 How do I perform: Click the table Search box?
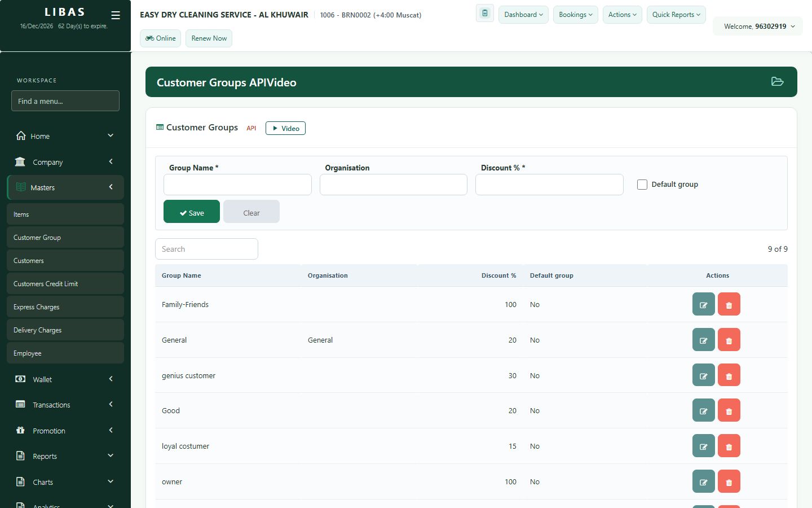206,249
